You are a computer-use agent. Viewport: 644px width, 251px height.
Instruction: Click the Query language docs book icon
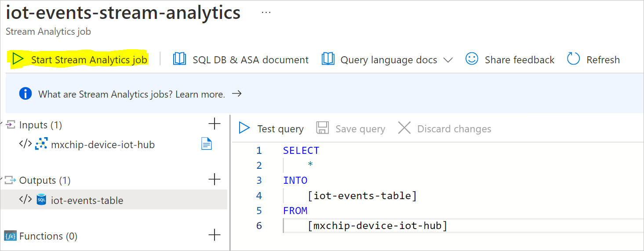328,59
